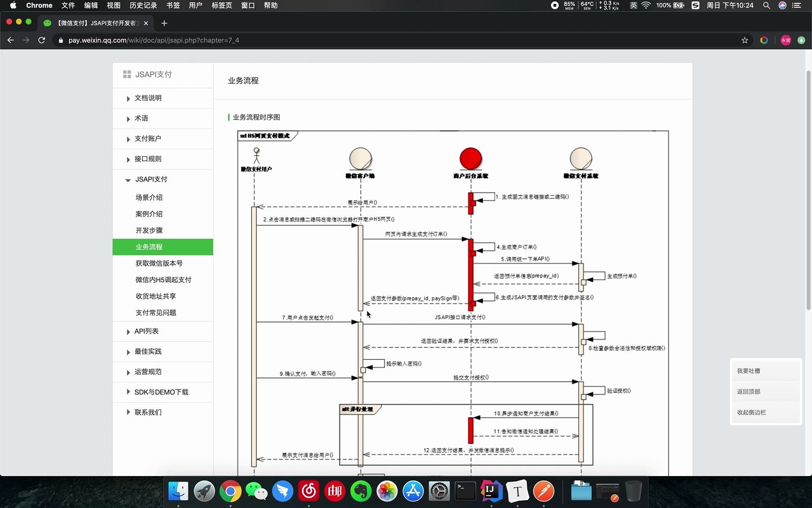The width and height of the screenshot is (812, 508).
Task: Open the 场景介绍 page
Action: [149, 198]
